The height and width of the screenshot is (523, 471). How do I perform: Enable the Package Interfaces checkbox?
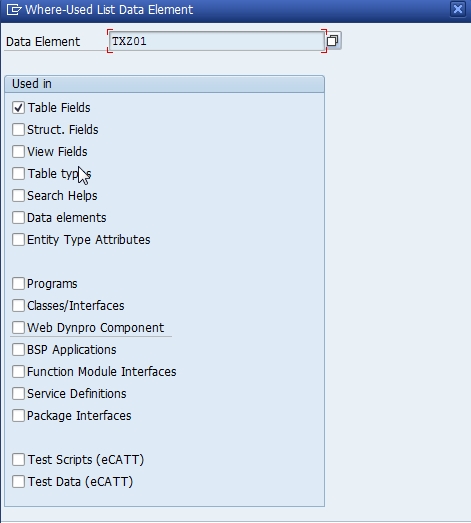[x=18, y=416]
